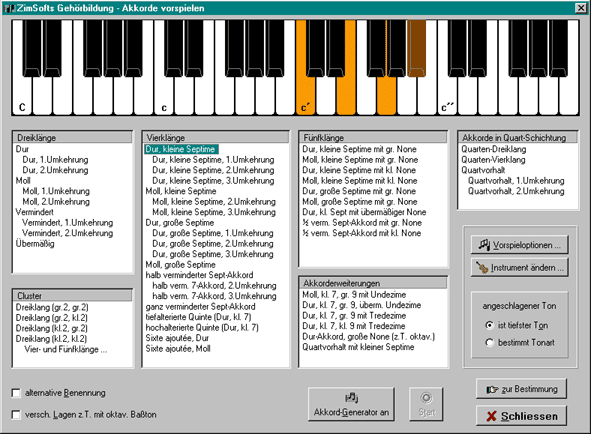Click the orange highlighted c' piano key

[x=305, y=96]
